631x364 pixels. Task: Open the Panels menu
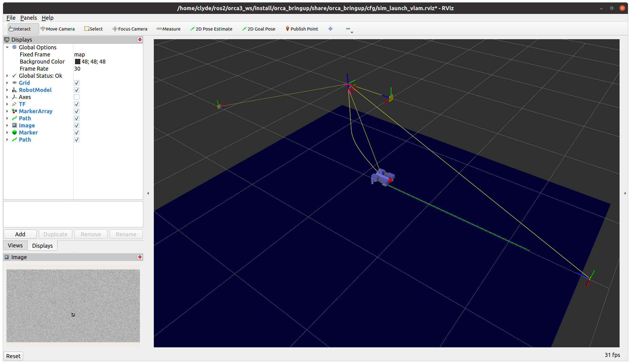click(x=28, y=18)
